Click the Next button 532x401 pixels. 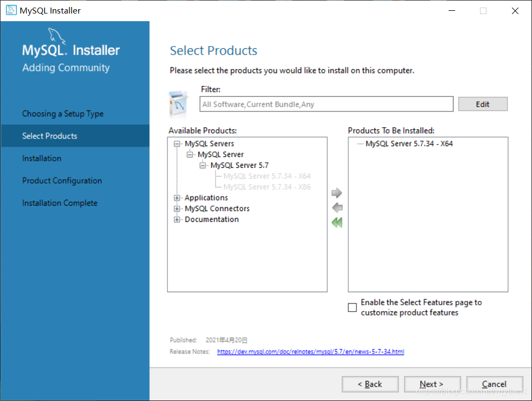(x=432, y=384)
